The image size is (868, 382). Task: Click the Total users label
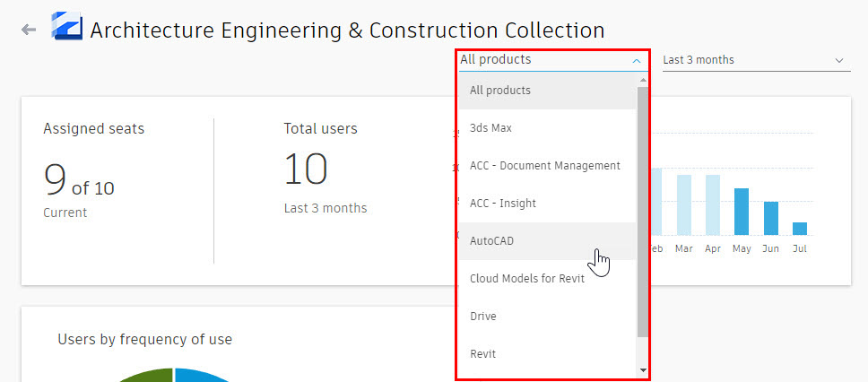(320, 129)
